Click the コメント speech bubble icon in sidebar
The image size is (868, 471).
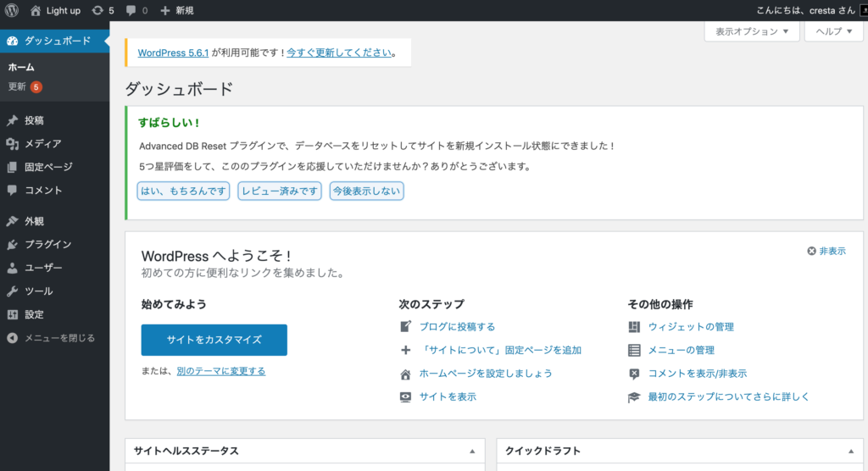(12, 190)
